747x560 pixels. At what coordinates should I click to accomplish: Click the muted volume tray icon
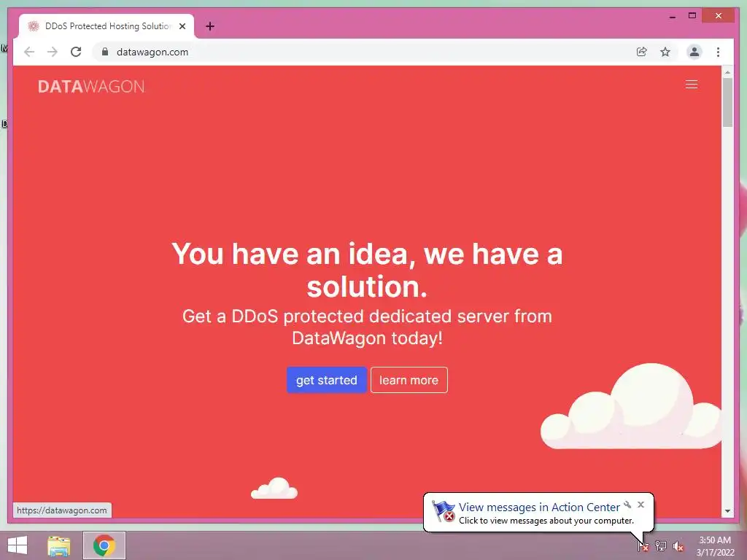(x=678, y=546)
